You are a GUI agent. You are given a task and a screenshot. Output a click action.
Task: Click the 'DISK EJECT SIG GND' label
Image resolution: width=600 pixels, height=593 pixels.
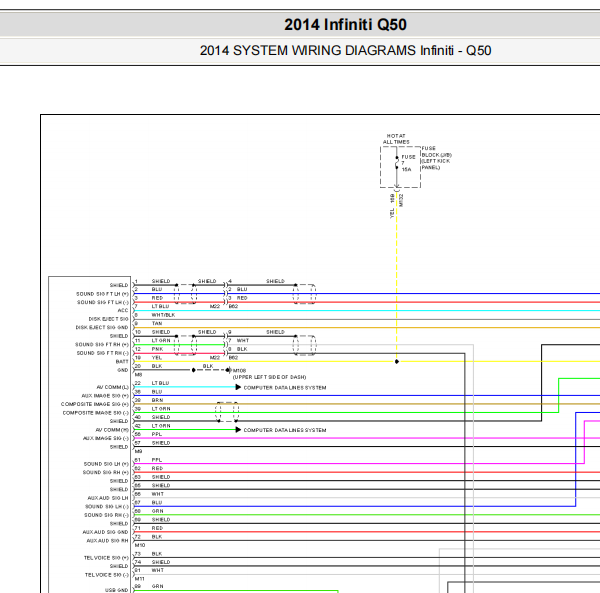(102, 327)
